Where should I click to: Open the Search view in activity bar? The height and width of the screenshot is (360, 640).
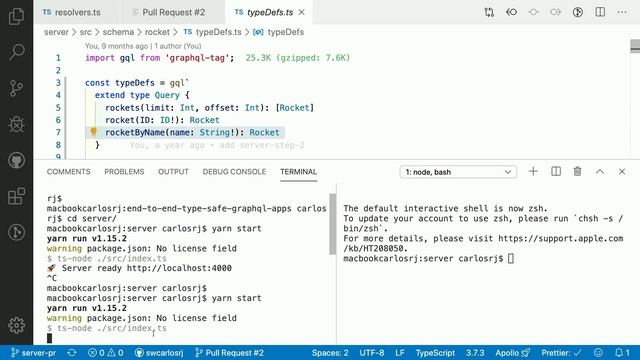[16, 52]
